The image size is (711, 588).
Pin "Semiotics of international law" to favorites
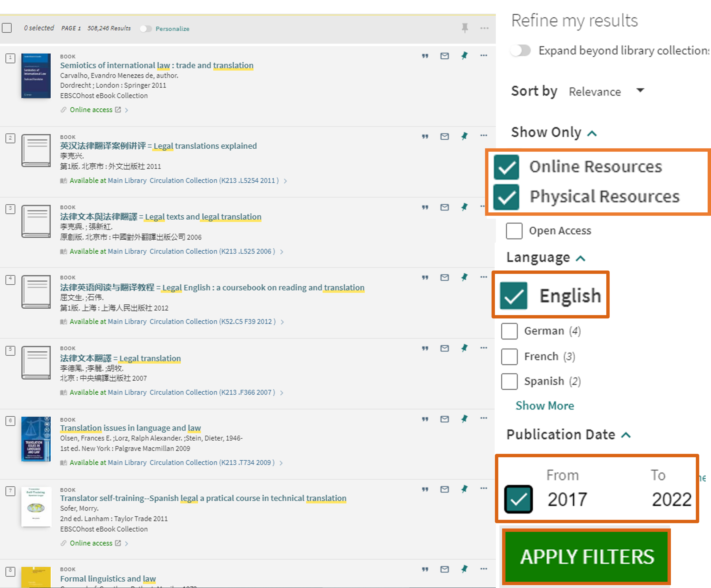click(465, 56)
